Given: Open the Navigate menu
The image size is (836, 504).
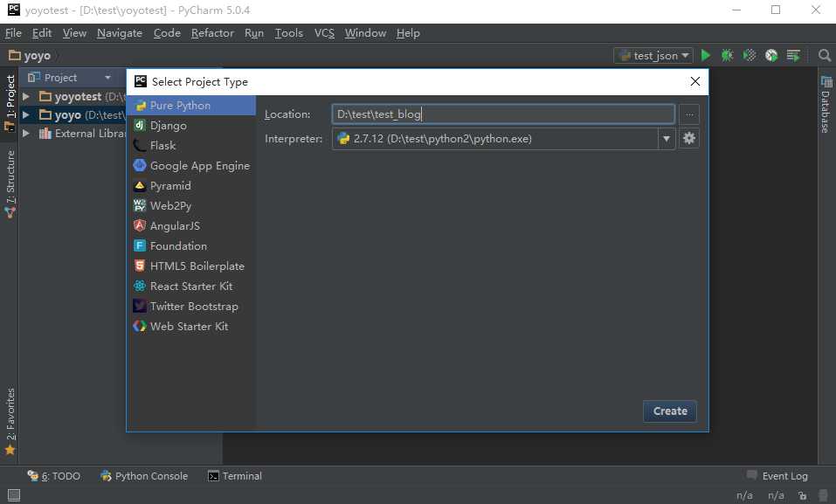Looking at the screenshot, I should [120, 33].
